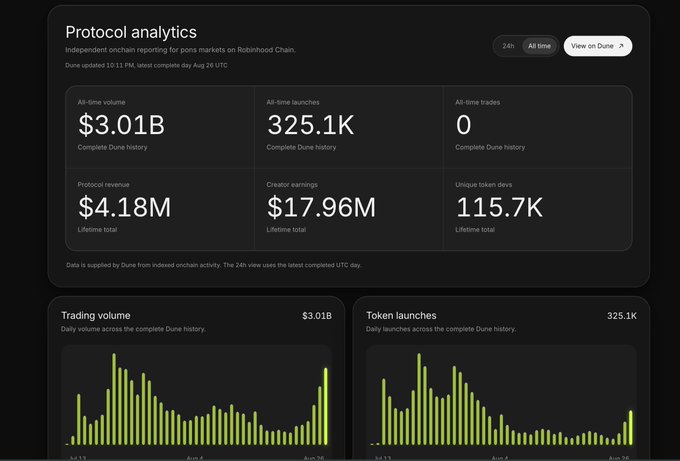The height and width of the screenshot is (461, 680).
Task: Select the 325.1K all-time launches value
Action: pos(311,125)
